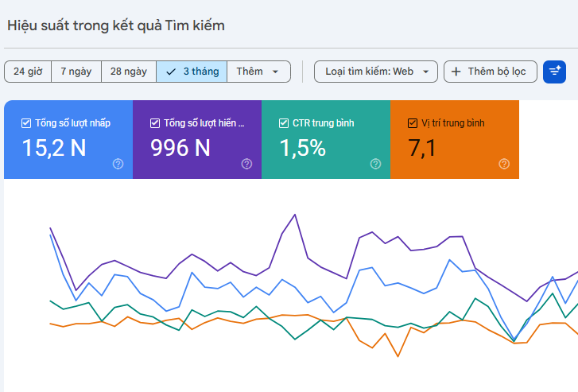Select the 3 tháng date range

click(192, 72)
